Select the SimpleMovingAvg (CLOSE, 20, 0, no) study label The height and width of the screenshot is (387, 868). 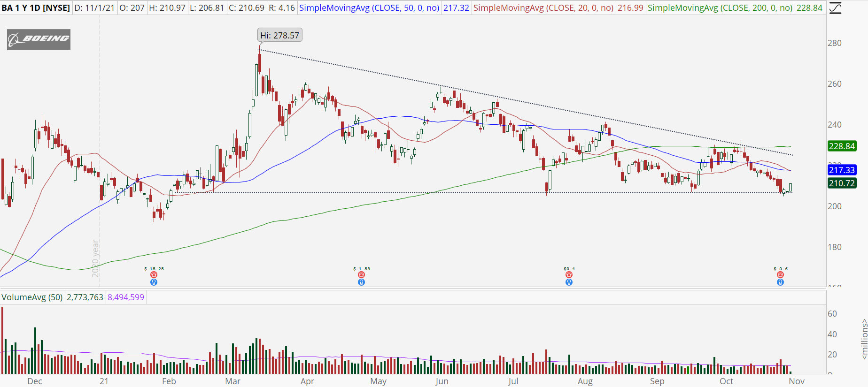tap(543, 8)
